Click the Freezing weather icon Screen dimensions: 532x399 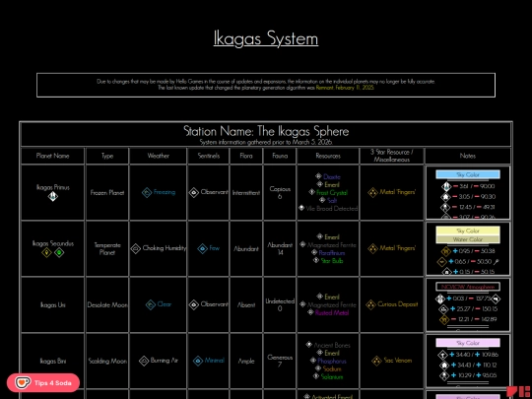coord(147,192)
